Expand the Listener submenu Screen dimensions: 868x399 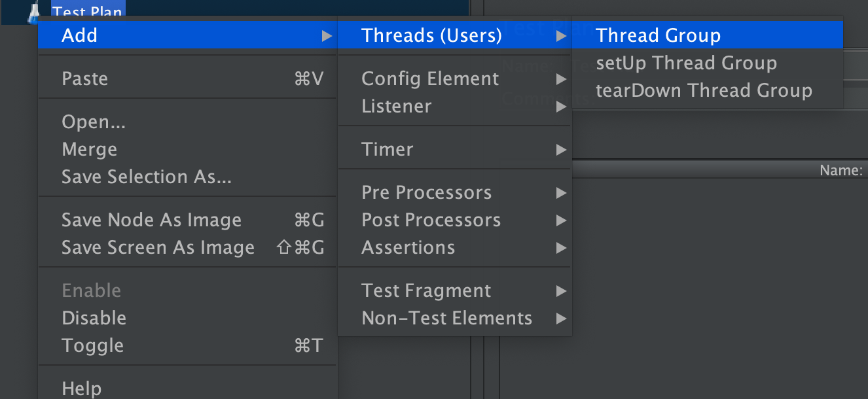[397, 107]
